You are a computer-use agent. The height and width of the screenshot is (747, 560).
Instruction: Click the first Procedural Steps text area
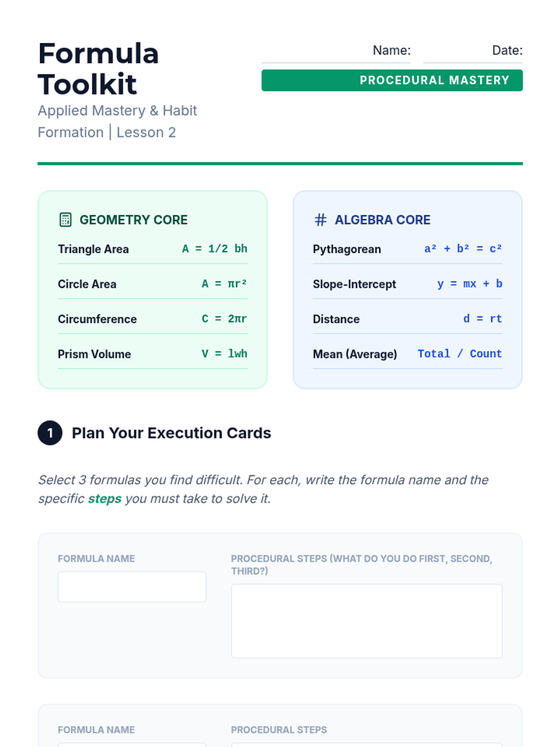366,621
